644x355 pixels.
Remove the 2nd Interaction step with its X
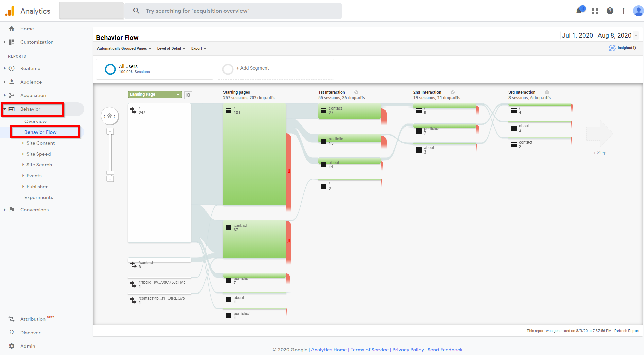[x=452, y=92]
